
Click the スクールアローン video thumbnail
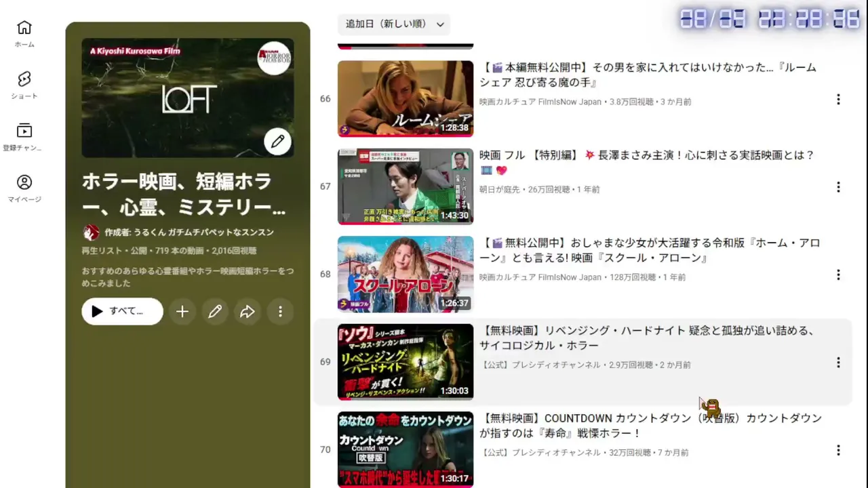[406, 274]
